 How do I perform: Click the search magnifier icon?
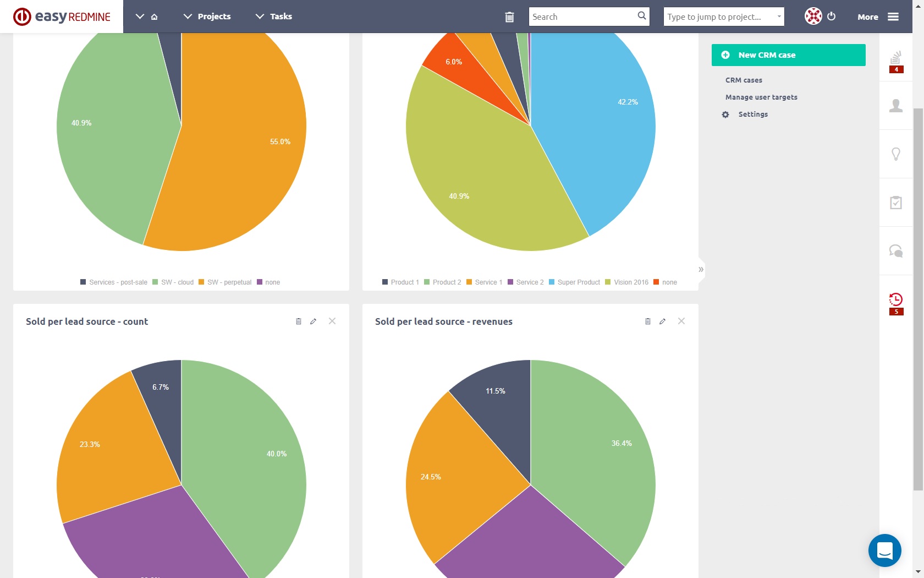click(x=641, y=16)
